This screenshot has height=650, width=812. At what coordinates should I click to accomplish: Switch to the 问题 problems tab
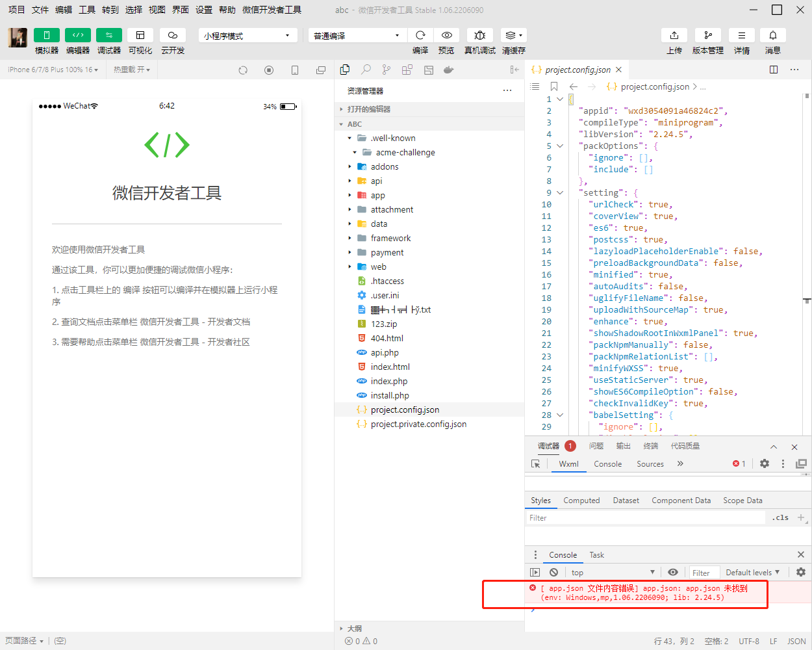pos(596,446)
